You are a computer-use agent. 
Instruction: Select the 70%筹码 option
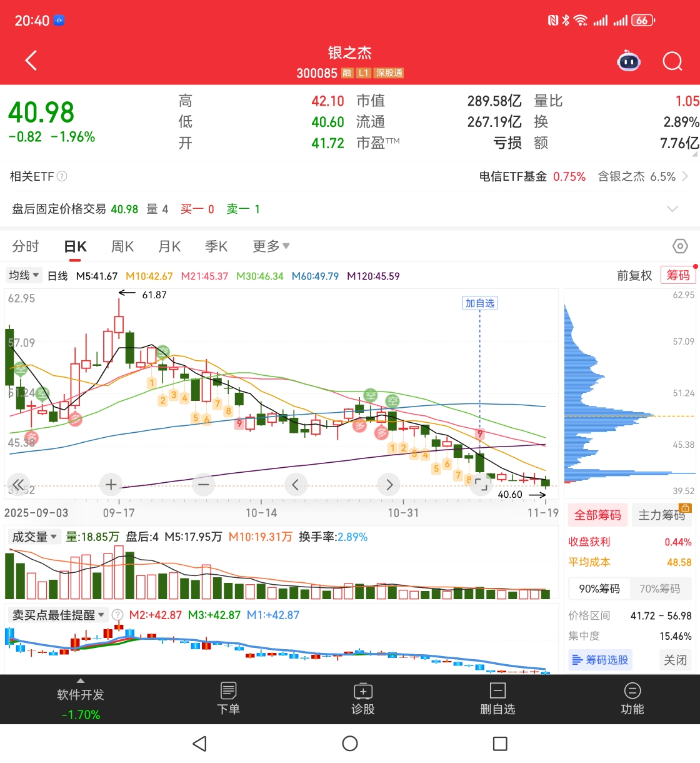tap(659, 589)
